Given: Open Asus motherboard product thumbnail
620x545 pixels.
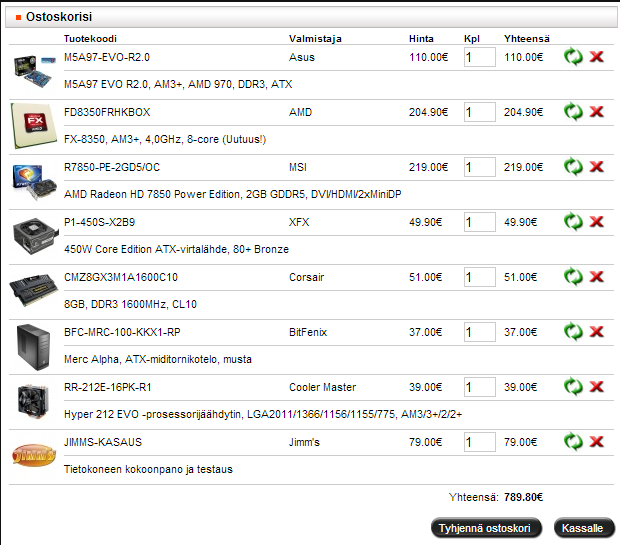Looking at the screenshot, I should (34, 71).
